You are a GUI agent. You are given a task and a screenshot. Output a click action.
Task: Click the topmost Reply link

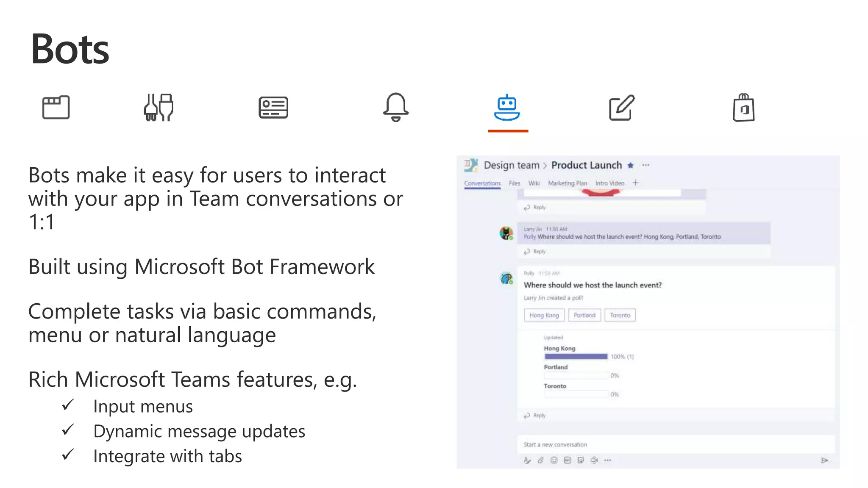pos(535,208)
